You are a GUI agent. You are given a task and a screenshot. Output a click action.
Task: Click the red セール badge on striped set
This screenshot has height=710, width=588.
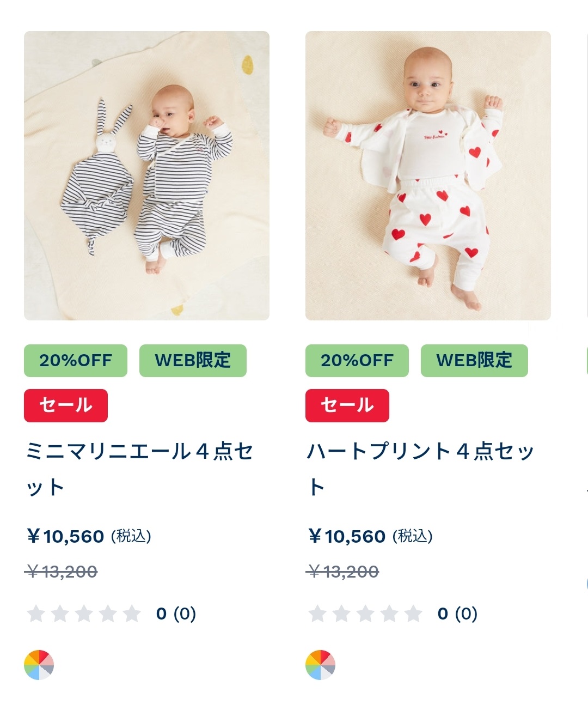[66, 405]
